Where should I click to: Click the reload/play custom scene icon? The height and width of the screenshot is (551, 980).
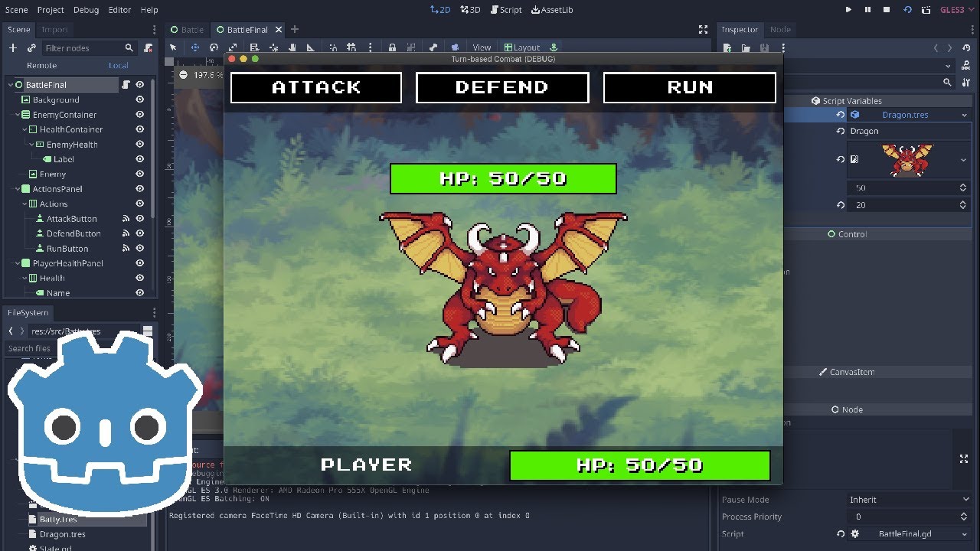907,10
